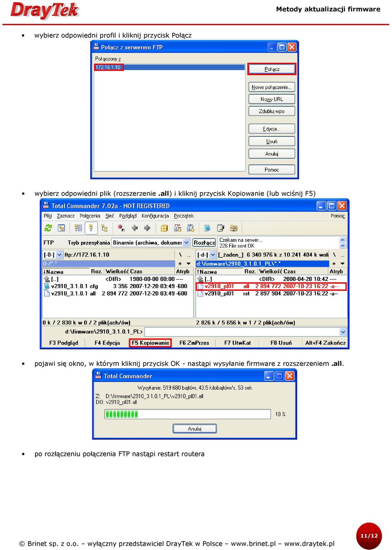Open the Zaznacz menu

pos(66,216)
